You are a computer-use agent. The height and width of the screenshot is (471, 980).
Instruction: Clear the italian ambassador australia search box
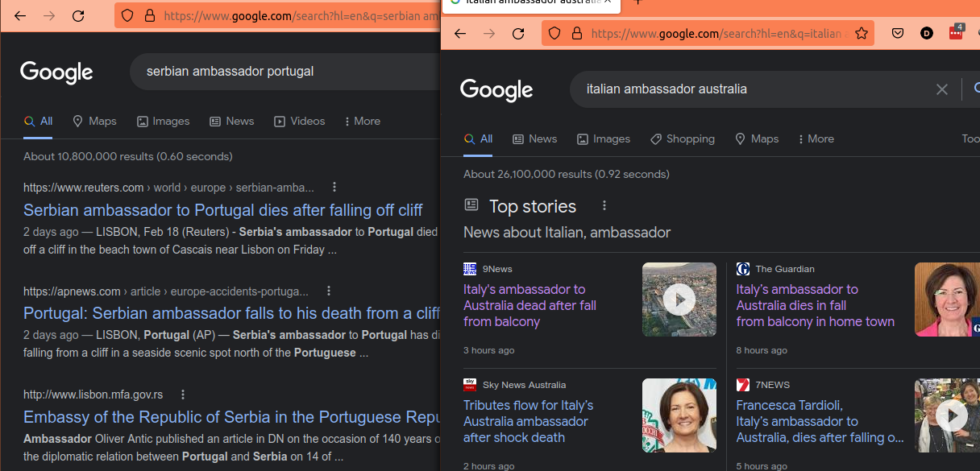click(x=941, y=89)
